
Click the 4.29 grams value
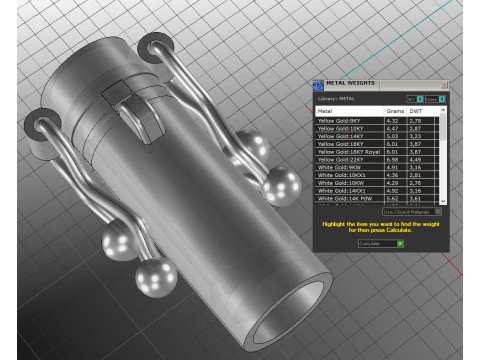pos(392,183)
